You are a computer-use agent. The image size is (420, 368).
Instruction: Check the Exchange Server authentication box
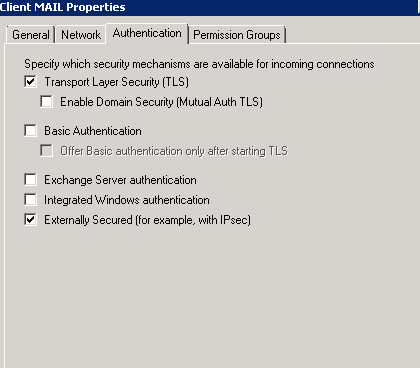(x=30, y=180)
